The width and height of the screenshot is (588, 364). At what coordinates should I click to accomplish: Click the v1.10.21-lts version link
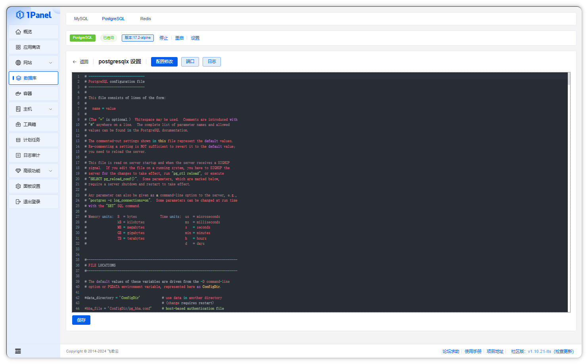coord(539,351)
